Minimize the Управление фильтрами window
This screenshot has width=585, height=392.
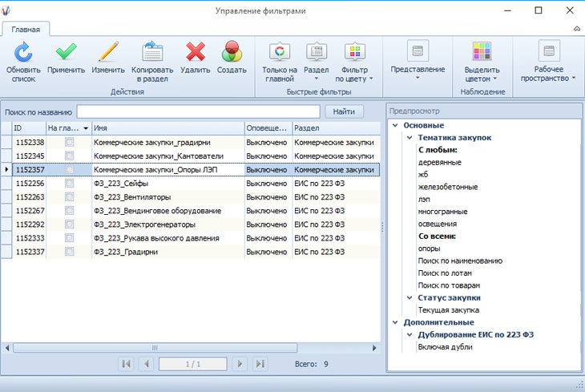pyautogui.click(x=507, y=10)
